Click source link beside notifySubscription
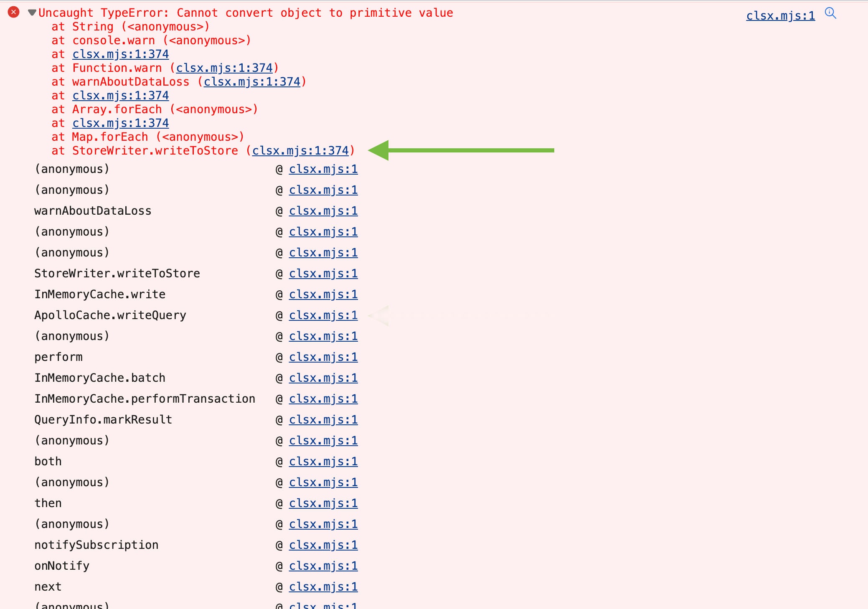 tap(323, 545)
